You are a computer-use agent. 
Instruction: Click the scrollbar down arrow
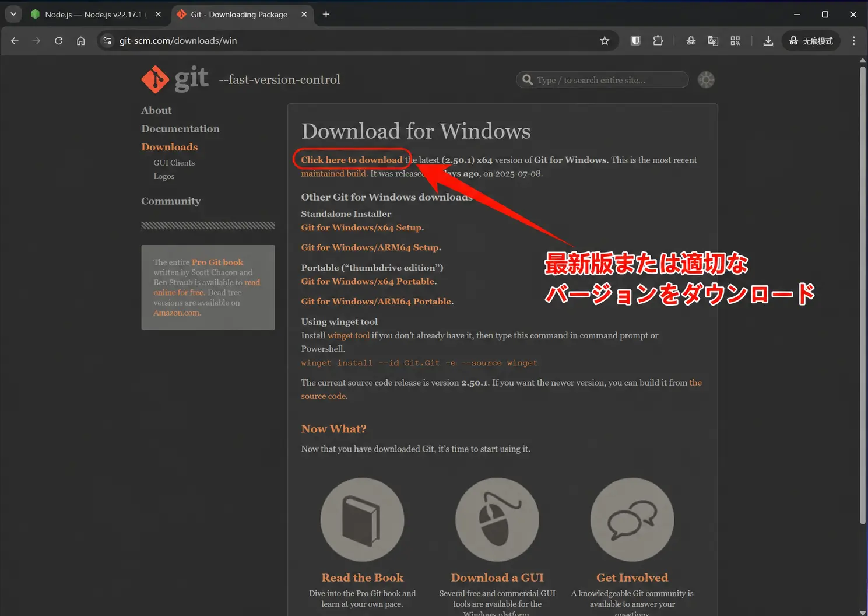(x=863, y=612)
